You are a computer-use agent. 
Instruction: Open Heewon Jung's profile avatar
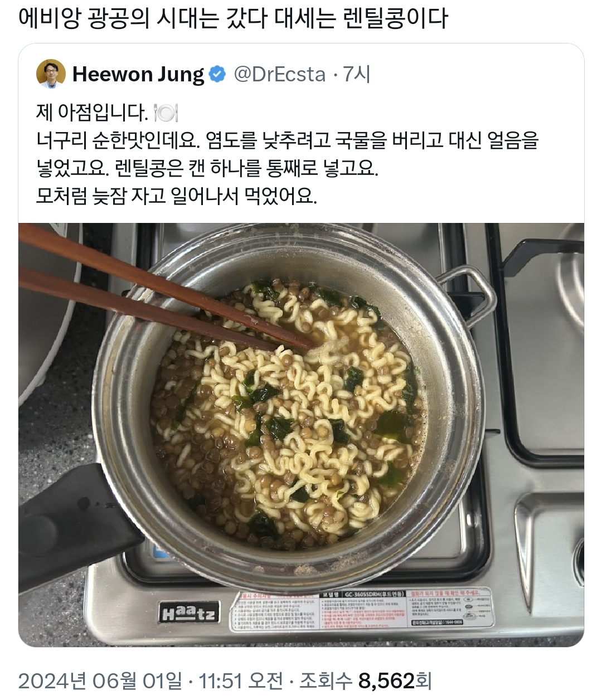point(51,74)
